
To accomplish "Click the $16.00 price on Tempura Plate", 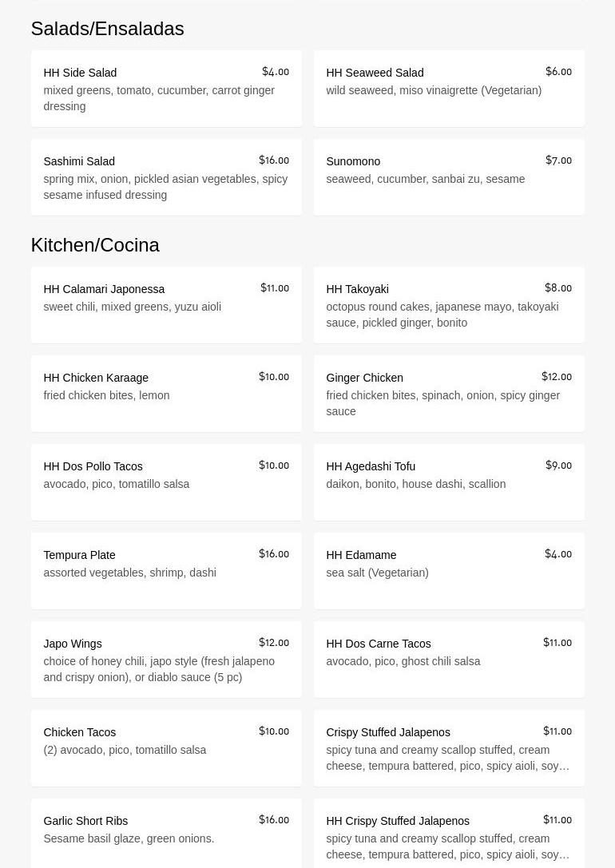I will click(x=274, y=554).
